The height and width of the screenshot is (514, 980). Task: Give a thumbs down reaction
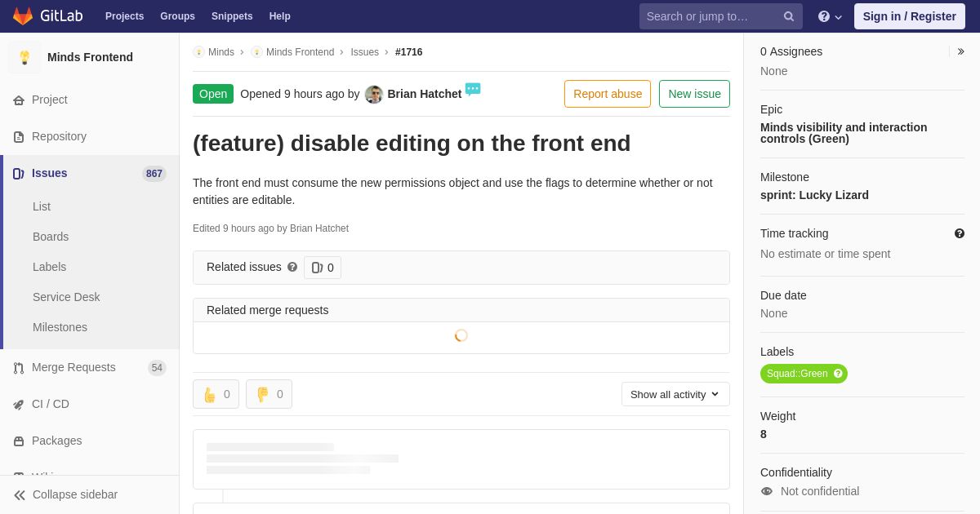[269, 394]
